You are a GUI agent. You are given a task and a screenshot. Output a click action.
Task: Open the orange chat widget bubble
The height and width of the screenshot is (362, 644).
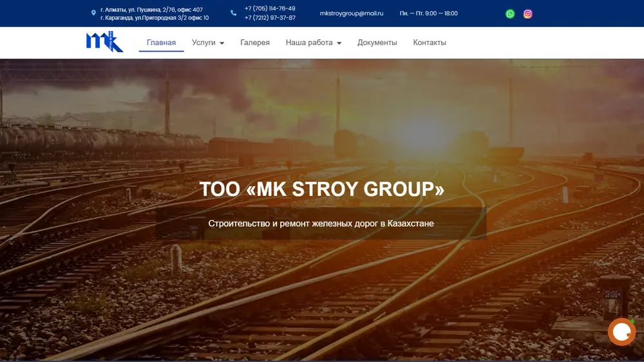pos(621,332)
